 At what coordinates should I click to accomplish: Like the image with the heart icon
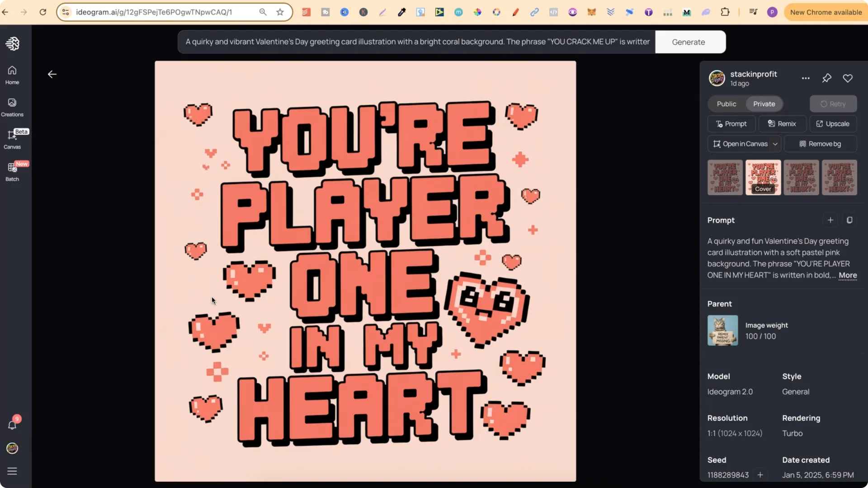848,78
